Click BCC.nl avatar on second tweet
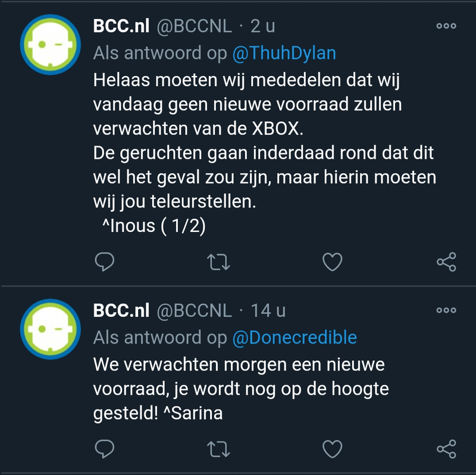Viewport: 476px width, 475px height. coord(50,328)
